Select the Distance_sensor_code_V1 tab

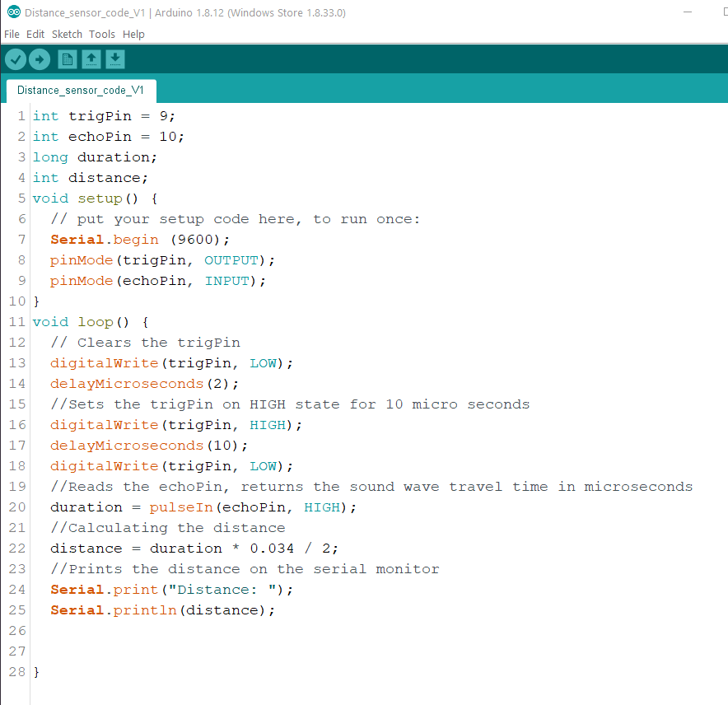tap(81, 90)
